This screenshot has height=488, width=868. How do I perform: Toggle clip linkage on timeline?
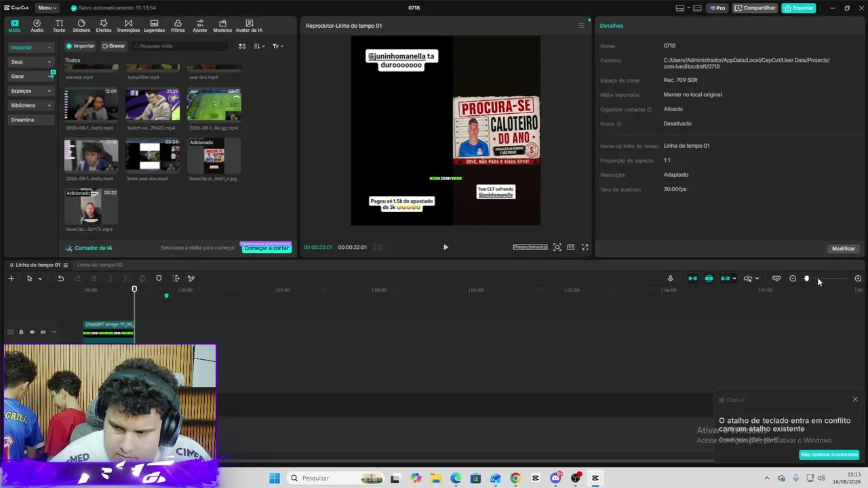[x=725, y=279]
